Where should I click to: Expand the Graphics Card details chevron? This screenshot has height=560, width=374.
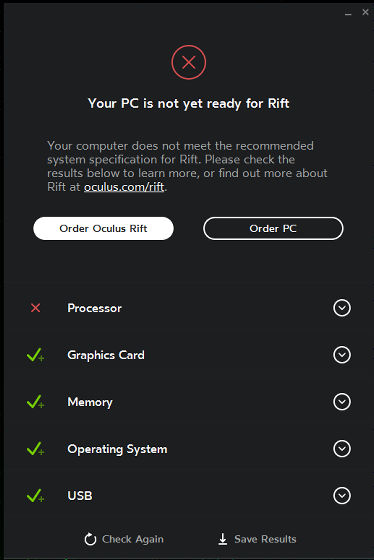pyautogui.click(x=342, y=355)
